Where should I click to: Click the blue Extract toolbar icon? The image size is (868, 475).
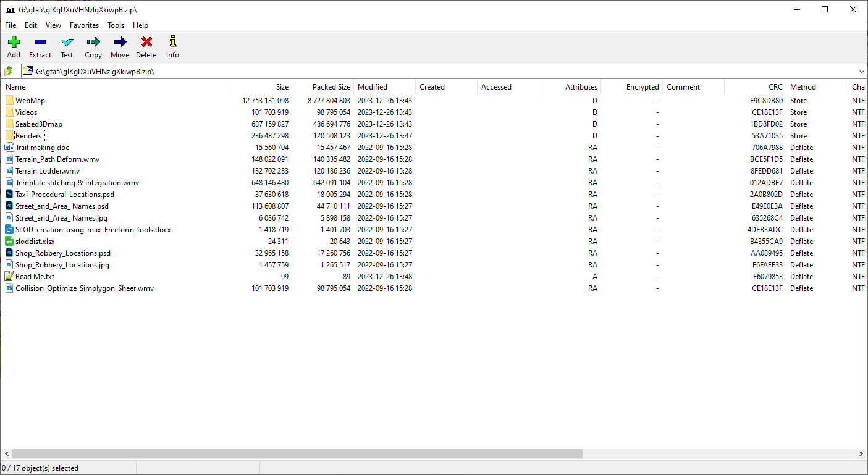(x=40, y=42)
